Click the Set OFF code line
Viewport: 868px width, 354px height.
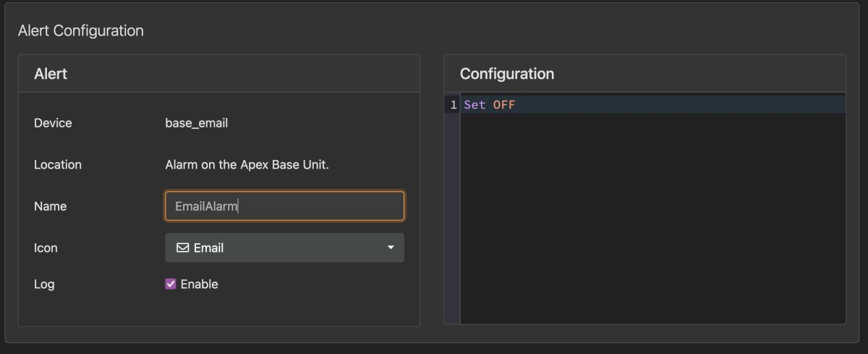pyautogui.click(x=652, y=105)
